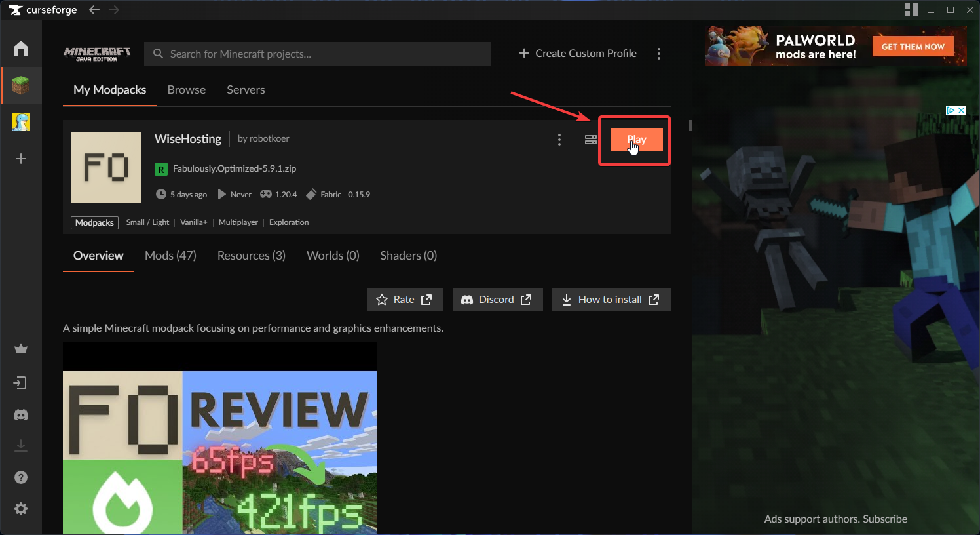Select the Overview tab

98,256
